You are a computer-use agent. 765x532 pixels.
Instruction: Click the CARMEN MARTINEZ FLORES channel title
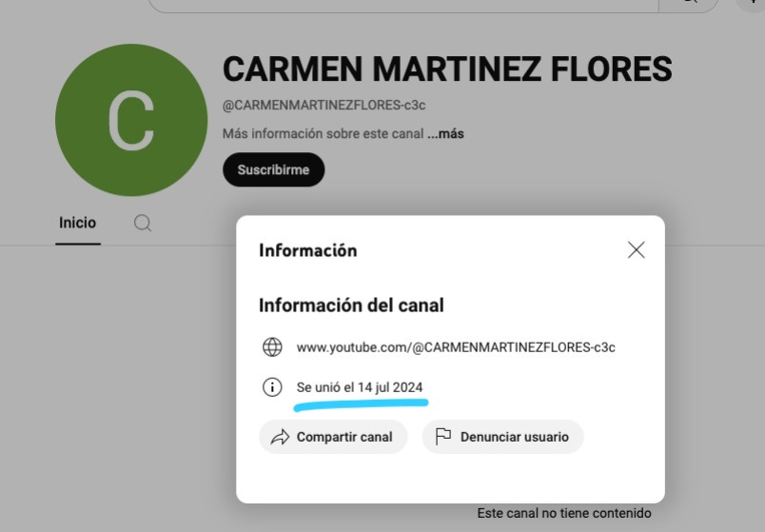tap(447, 69)
